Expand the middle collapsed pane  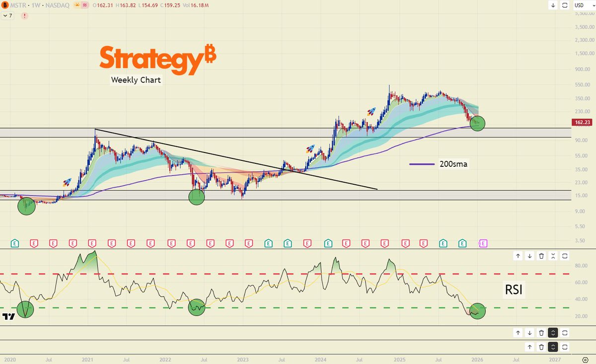coord(553,333)
